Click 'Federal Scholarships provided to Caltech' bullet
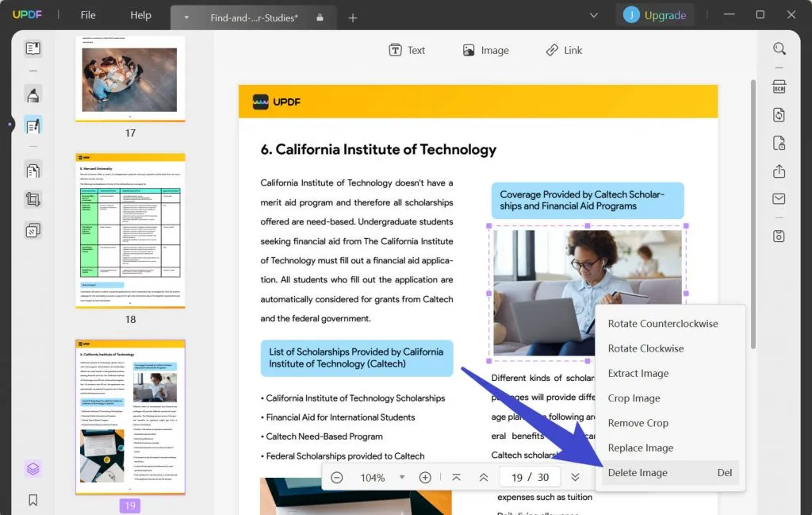Image resolution: width=812 pixels, height=515 pixels. (345, 456)
